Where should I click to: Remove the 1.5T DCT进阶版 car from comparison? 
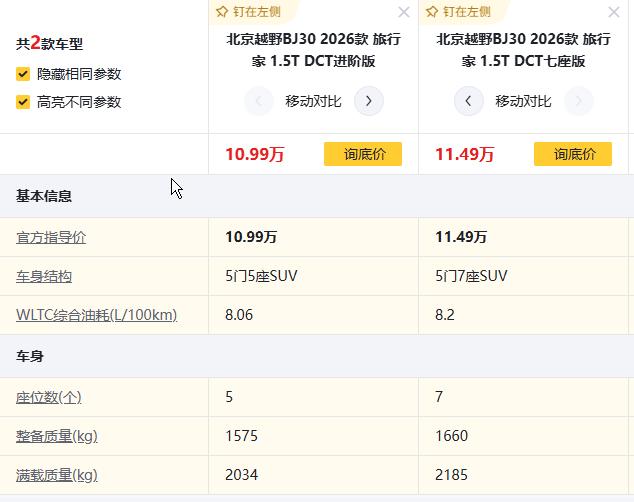click(x=404, y=12)
